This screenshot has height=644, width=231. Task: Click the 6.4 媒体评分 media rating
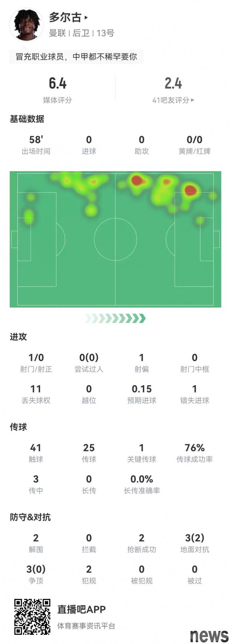point(58,84)
